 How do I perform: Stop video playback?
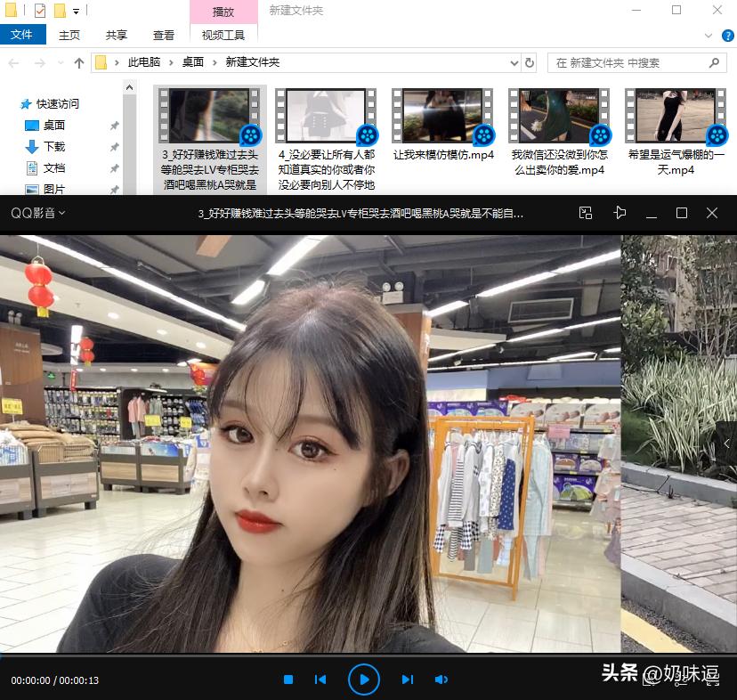288,680
